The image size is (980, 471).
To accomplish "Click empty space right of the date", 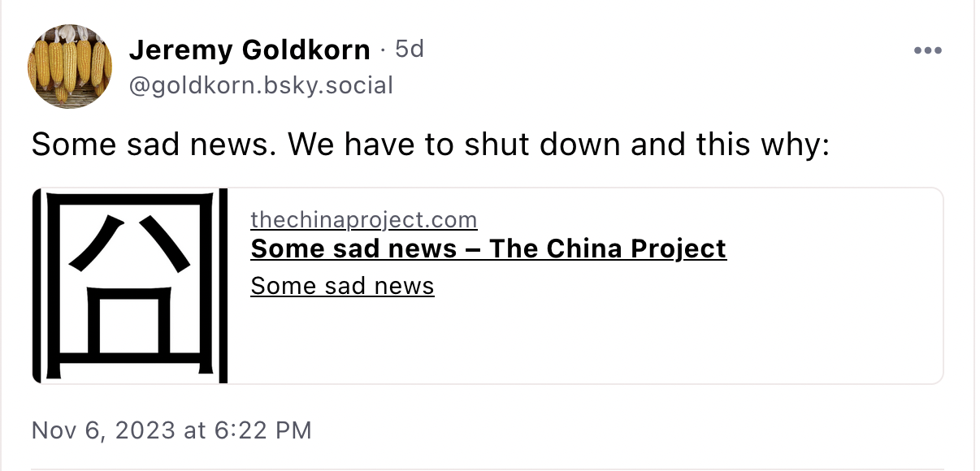I will point(609,430).
